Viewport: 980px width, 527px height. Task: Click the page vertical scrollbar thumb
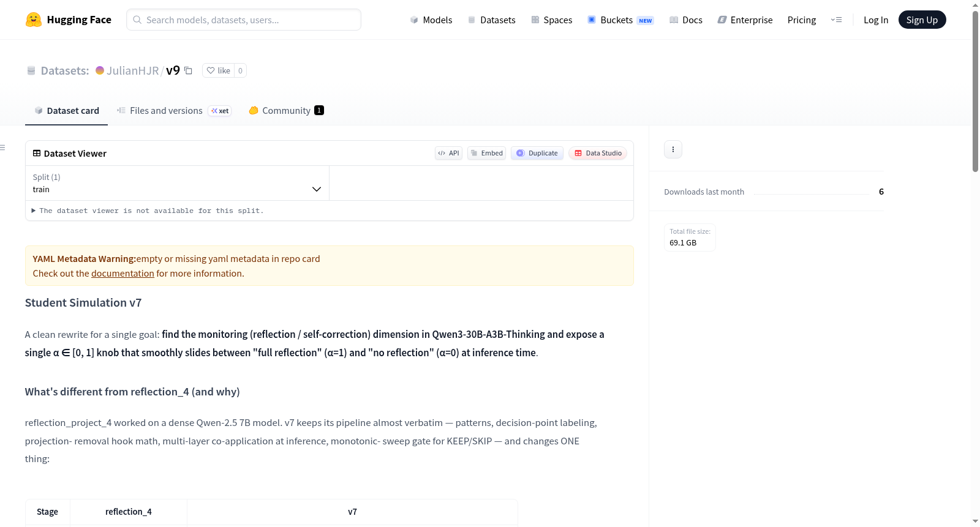coord(975,91)
